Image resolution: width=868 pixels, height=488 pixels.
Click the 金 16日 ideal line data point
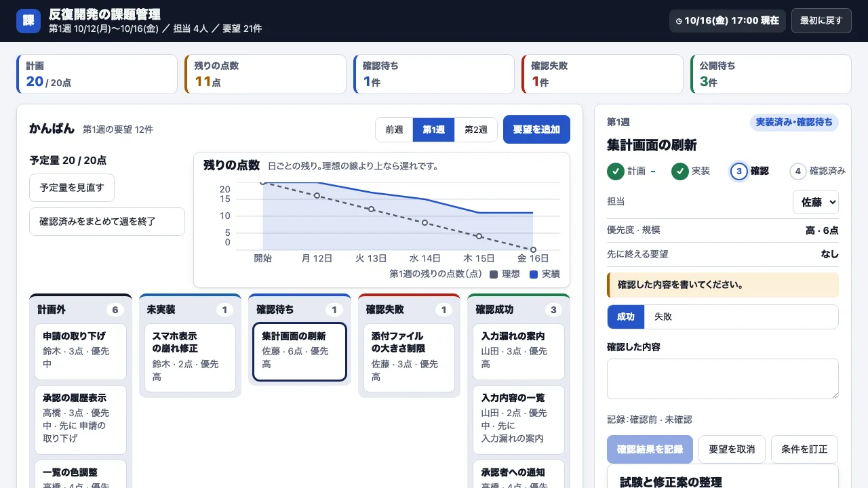point(533,249)
